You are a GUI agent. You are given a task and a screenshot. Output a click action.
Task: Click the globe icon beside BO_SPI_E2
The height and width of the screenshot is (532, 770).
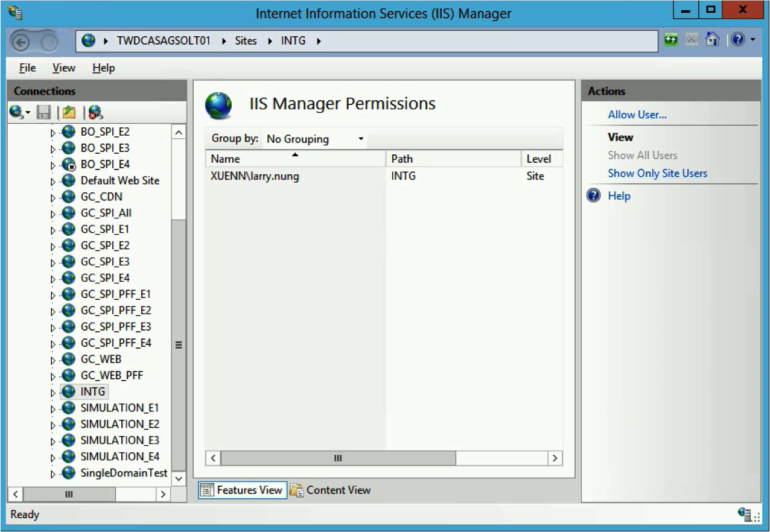[68, 131]
